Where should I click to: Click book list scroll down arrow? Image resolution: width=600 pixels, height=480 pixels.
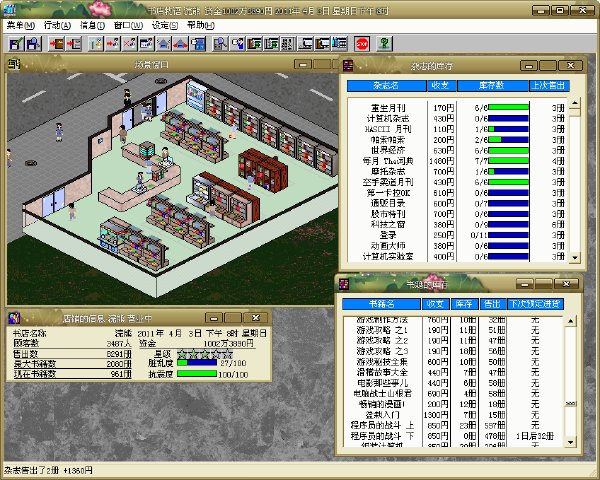[x=570, y=442]
